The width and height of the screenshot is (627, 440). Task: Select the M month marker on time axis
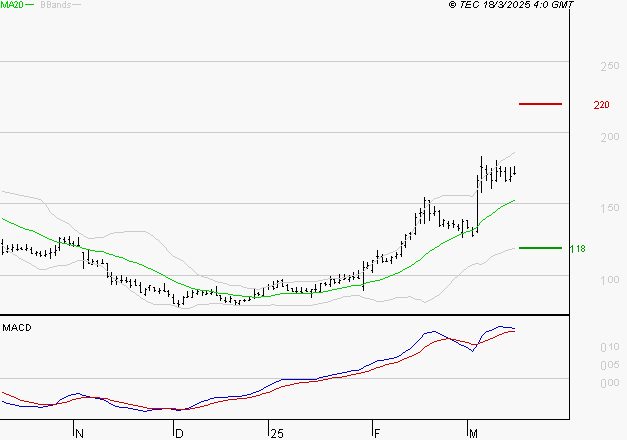click(x=472, y=432)
